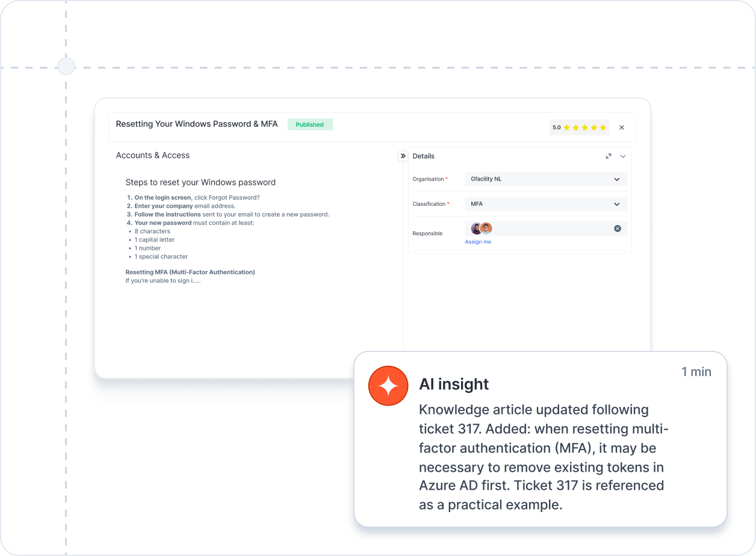The width and height of the screenshot is (756, 556).
Task: Expand the Details panel to fullscreen
Action: [609, 156]
